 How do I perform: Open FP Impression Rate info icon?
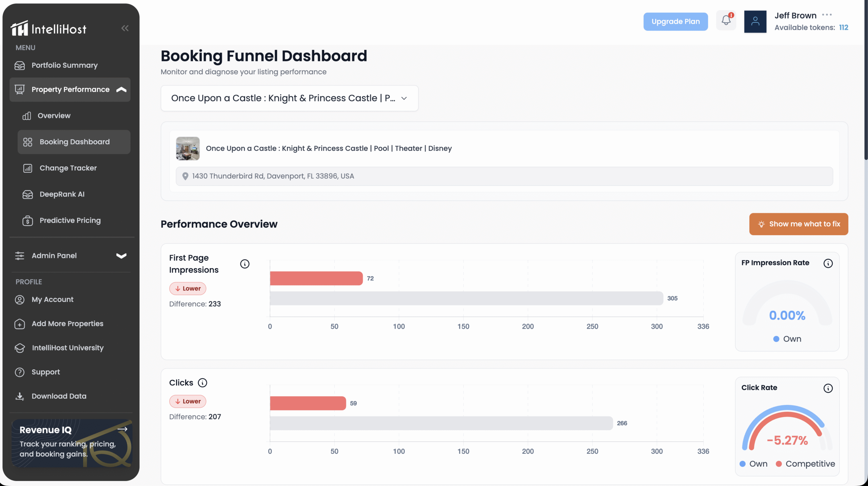pos(828,263)
